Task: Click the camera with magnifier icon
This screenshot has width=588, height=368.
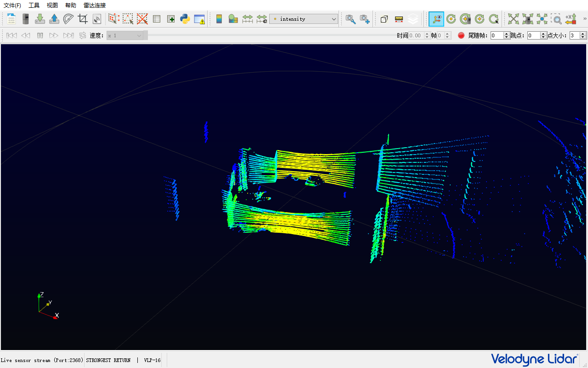Action: coord(351,19)
